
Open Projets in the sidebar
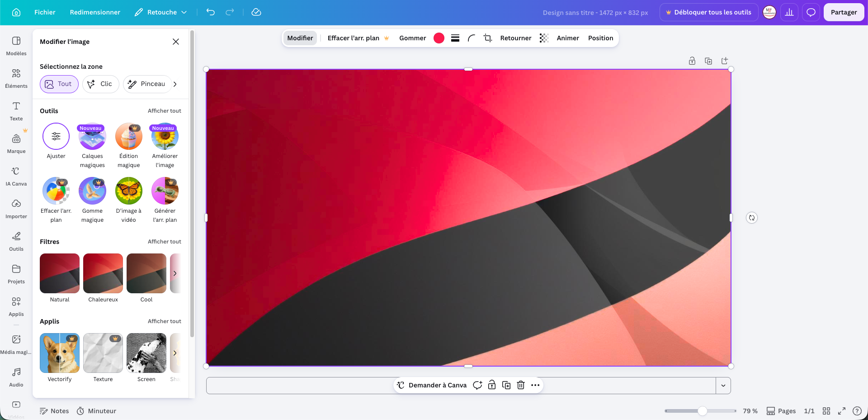[16, 274]
